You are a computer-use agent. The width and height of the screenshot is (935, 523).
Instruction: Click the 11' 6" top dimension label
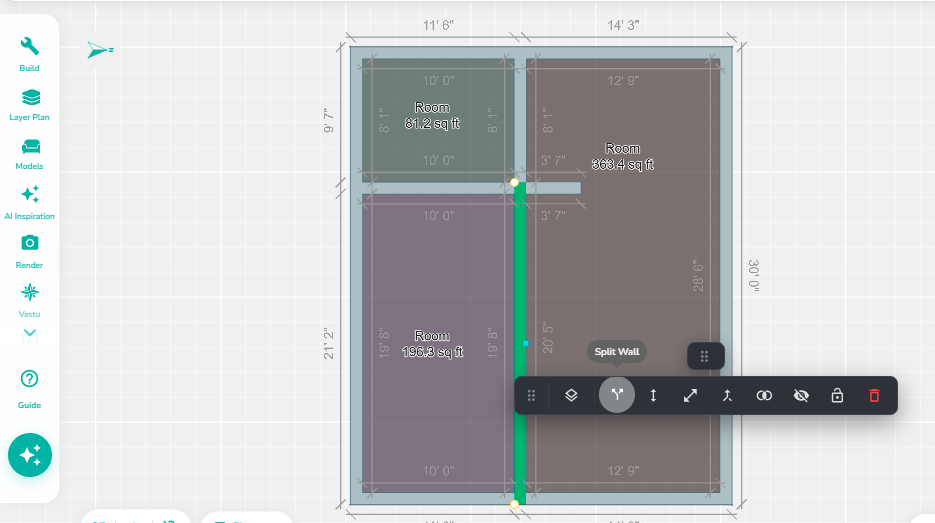click(438, 26)
